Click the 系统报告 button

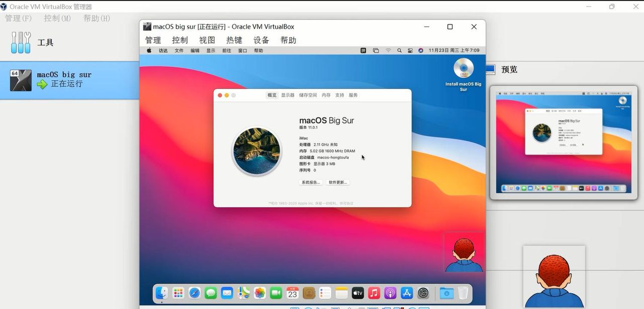tap(310, 182)
